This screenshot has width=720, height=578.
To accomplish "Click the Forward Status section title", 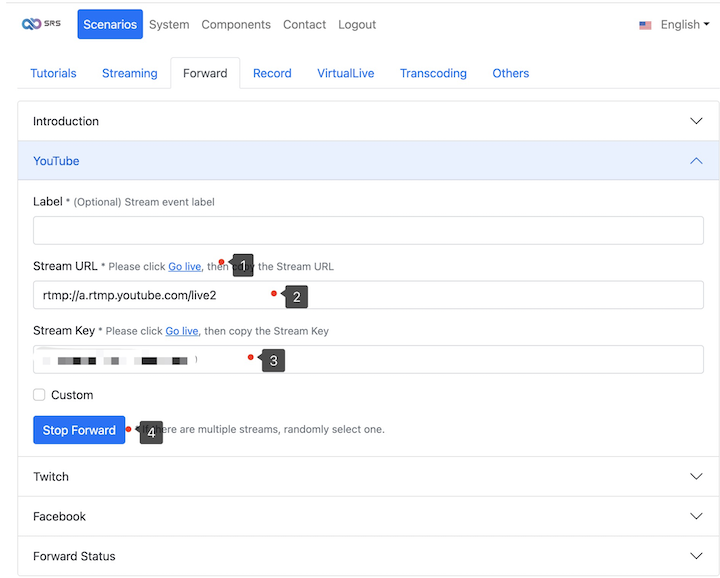I will (x=74, y=556).
